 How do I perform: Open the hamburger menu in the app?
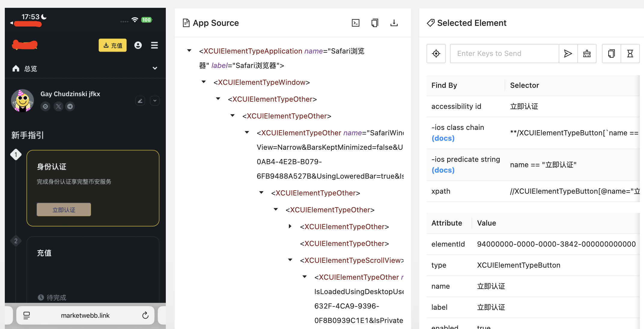click(x=154, y=45)
